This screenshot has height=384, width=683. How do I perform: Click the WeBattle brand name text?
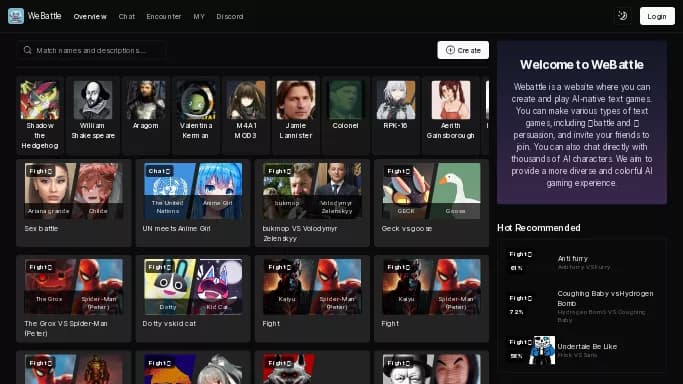[x=44, y=16]
